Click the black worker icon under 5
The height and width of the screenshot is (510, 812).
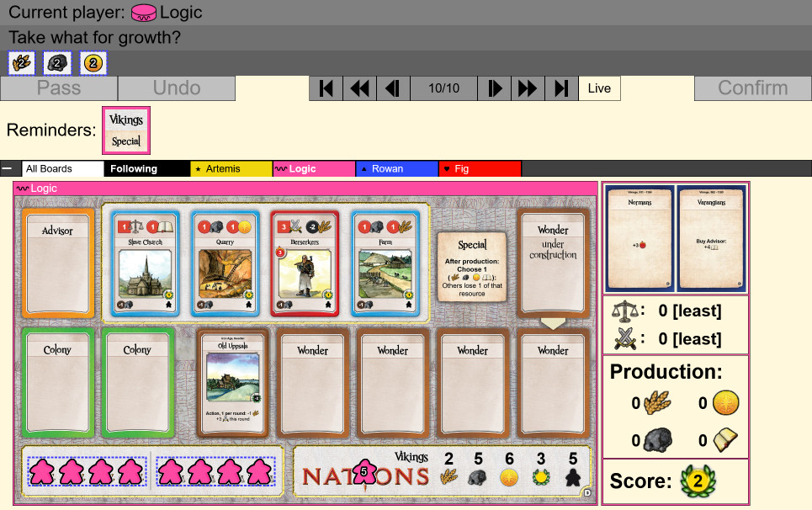tap(573, 477)
